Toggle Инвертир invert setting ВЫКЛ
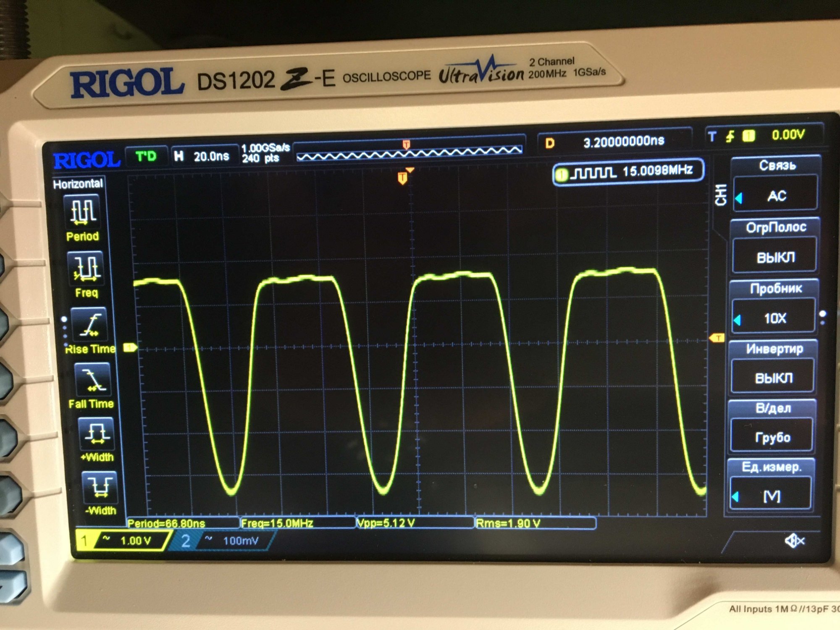The width and height of the screenshot is (840, 630). [x=773, y=378]
